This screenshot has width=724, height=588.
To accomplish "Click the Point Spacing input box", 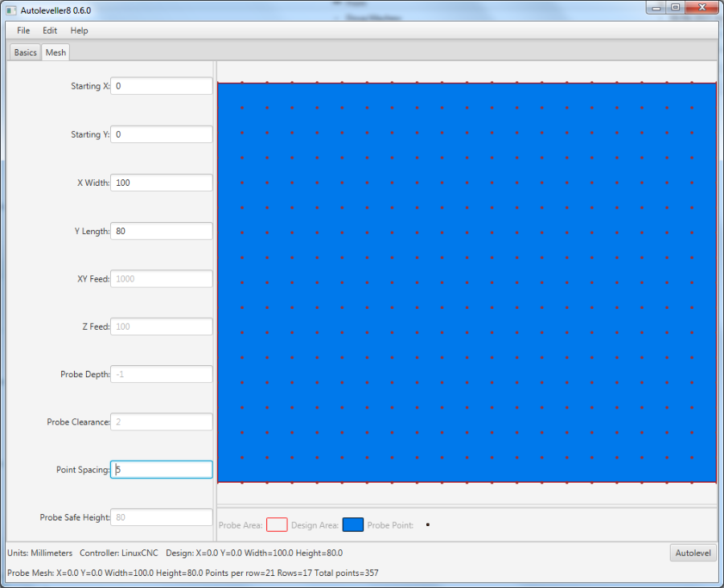I will [161, 470].
